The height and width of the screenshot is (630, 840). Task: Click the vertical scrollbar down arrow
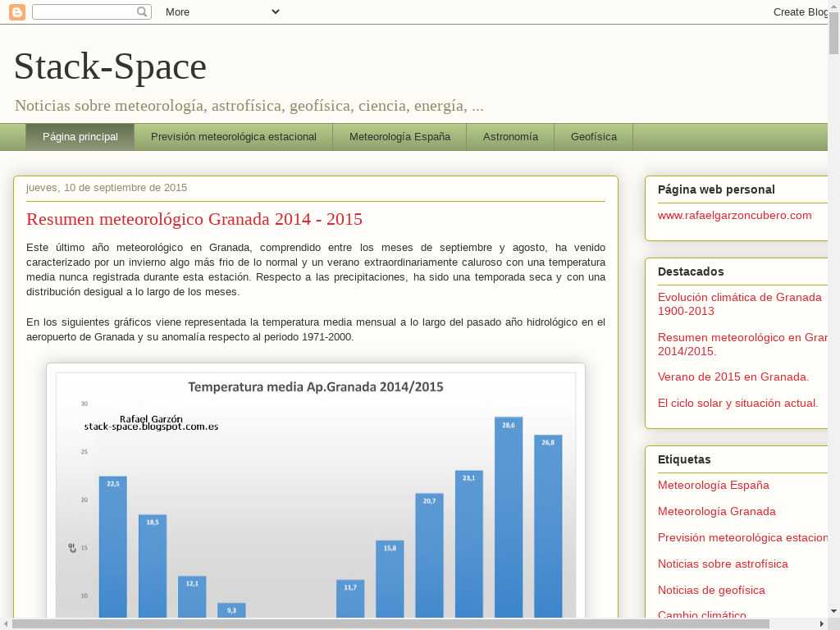coord(833,610)
